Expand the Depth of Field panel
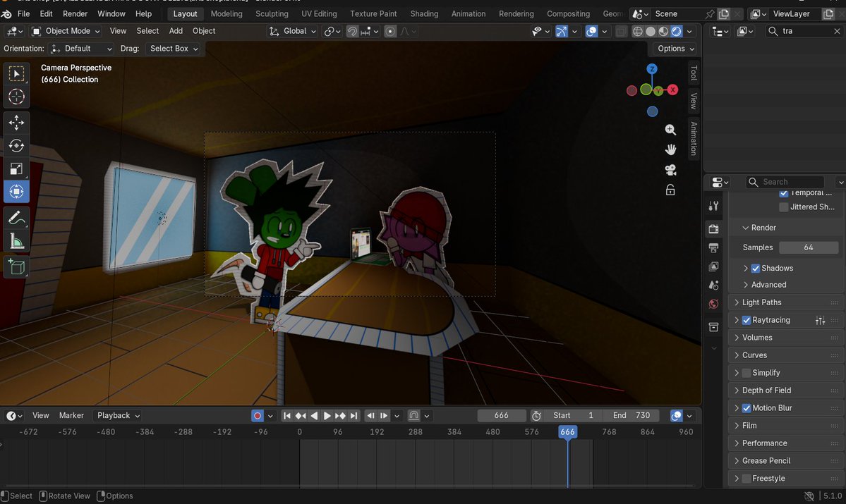Screen dimensions: 846x504 click(x=766, y=391)
